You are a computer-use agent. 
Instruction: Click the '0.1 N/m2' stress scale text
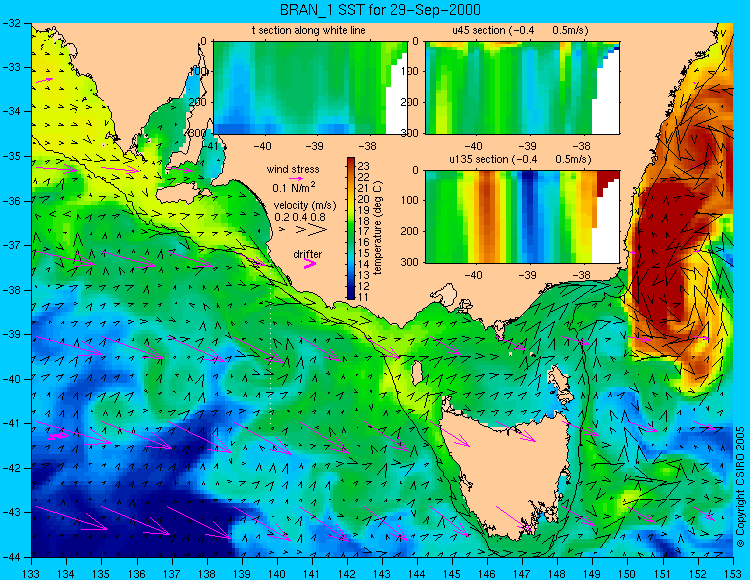click(x=294, y=187)
